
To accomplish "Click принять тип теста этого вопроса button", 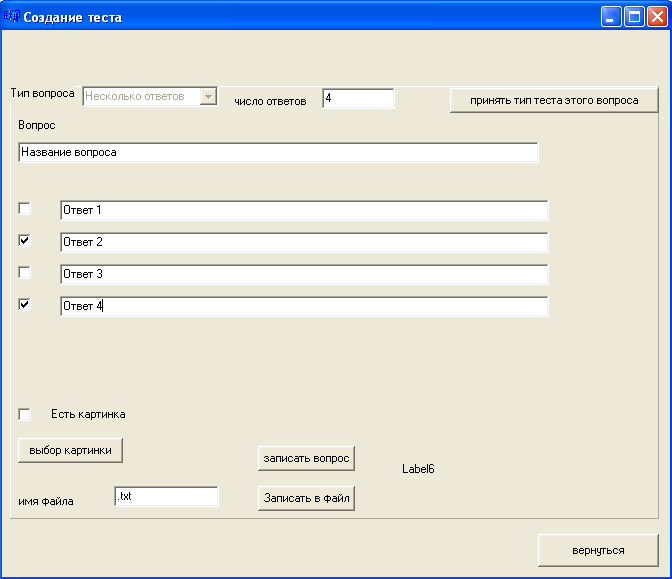I will pyautogui.click(x=554, y=100).
